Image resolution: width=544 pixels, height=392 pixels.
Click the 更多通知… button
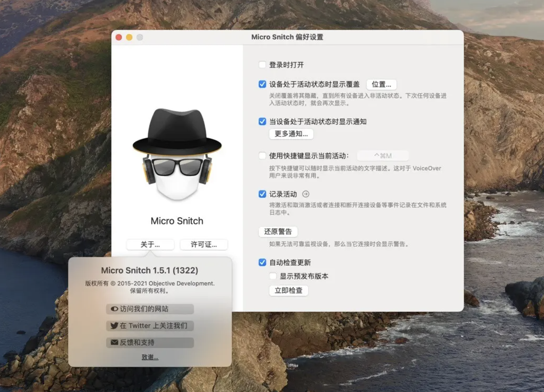[x=291, y=134]
